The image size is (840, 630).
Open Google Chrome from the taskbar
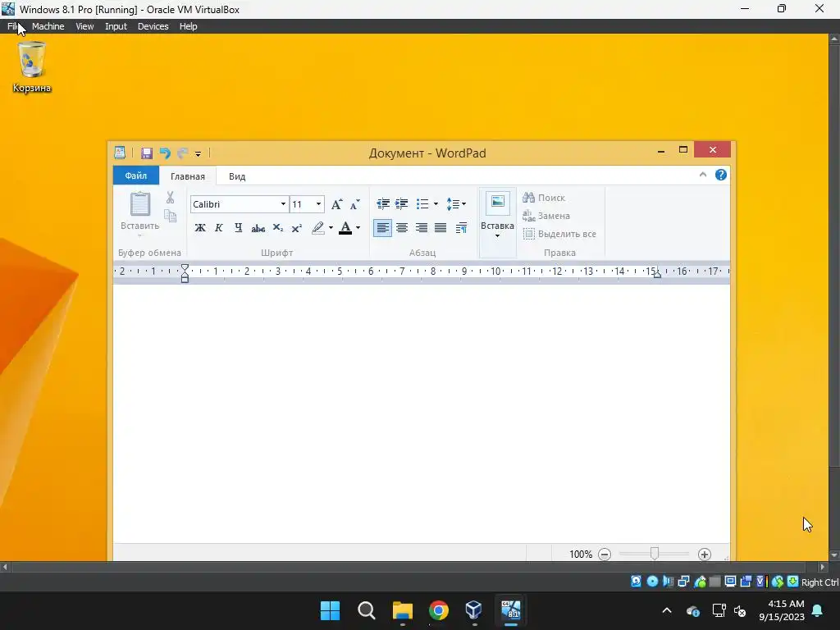click(439, 610)
